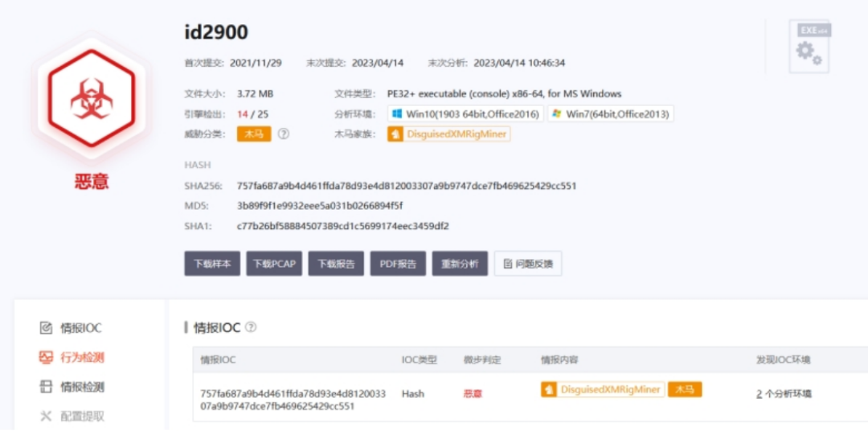The image size is (868, 431).
Task: Click the red biohazard malicious verdict icon
Action: [92, 98]
